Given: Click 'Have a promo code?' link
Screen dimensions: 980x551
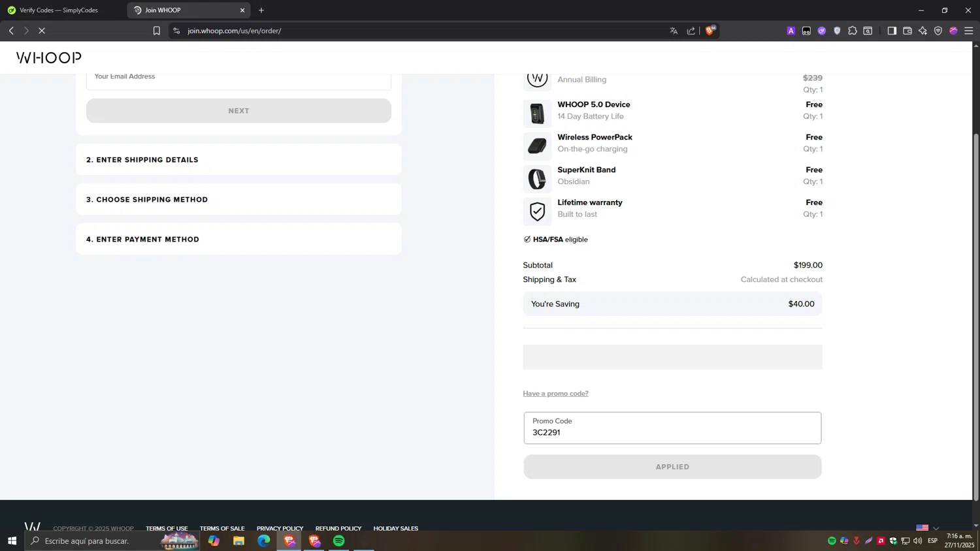Looking at the screenshot, I should pos(555,394).
